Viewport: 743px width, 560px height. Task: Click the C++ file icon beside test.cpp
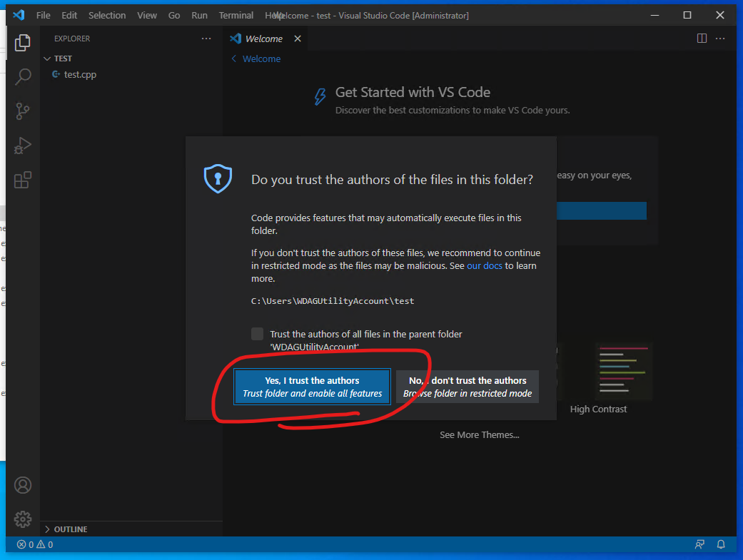click(x=56, y=74)
